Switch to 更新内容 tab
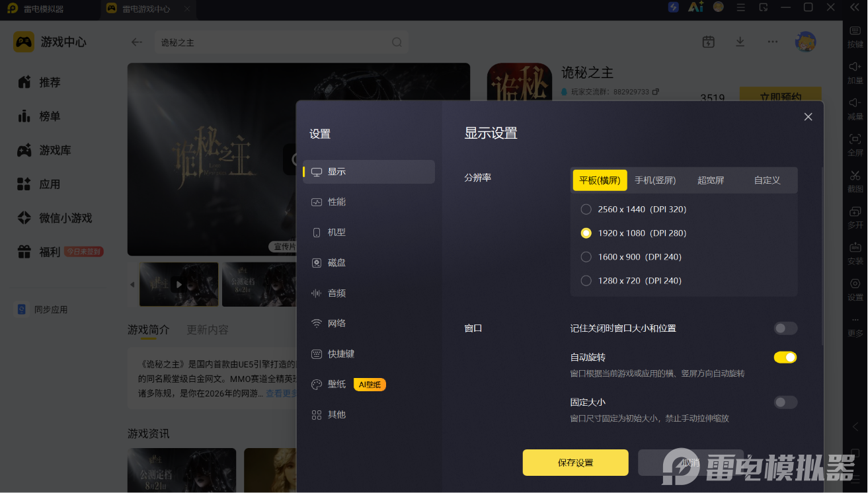The height and width of the screenshot is (493, 868). pos(208,330)
